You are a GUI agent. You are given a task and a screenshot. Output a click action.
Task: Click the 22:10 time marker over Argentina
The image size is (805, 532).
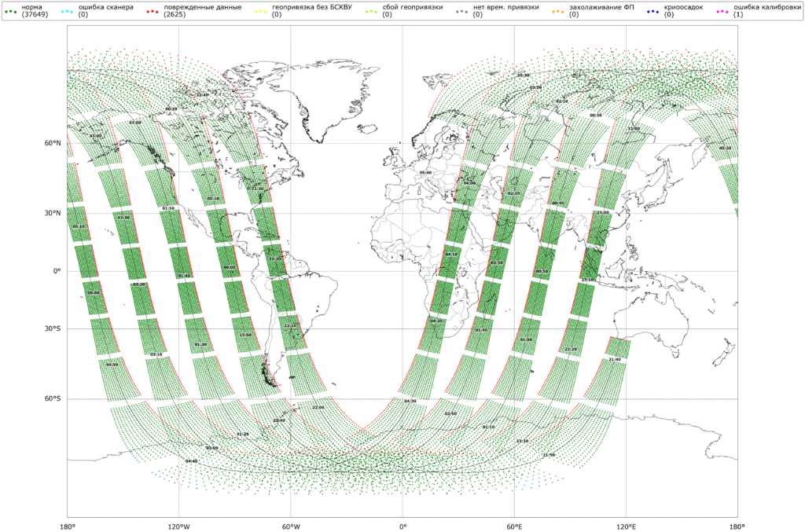point(290,326)
